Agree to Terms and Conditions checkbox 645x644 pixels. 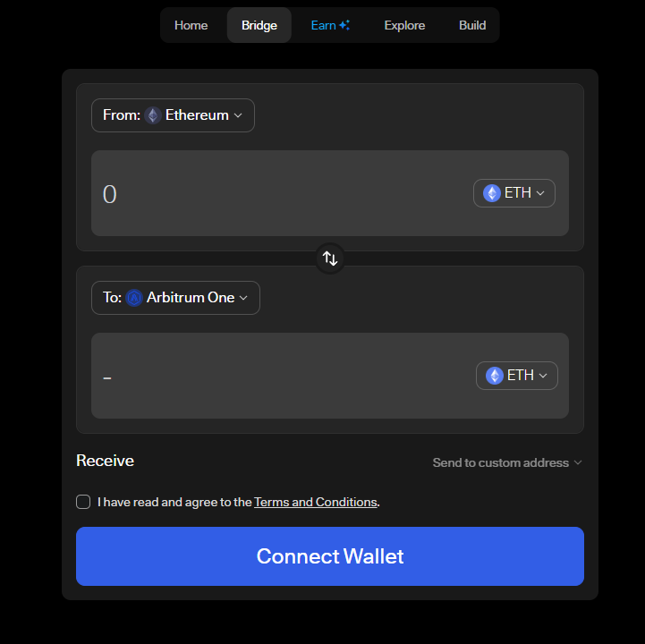coord(83,502)
